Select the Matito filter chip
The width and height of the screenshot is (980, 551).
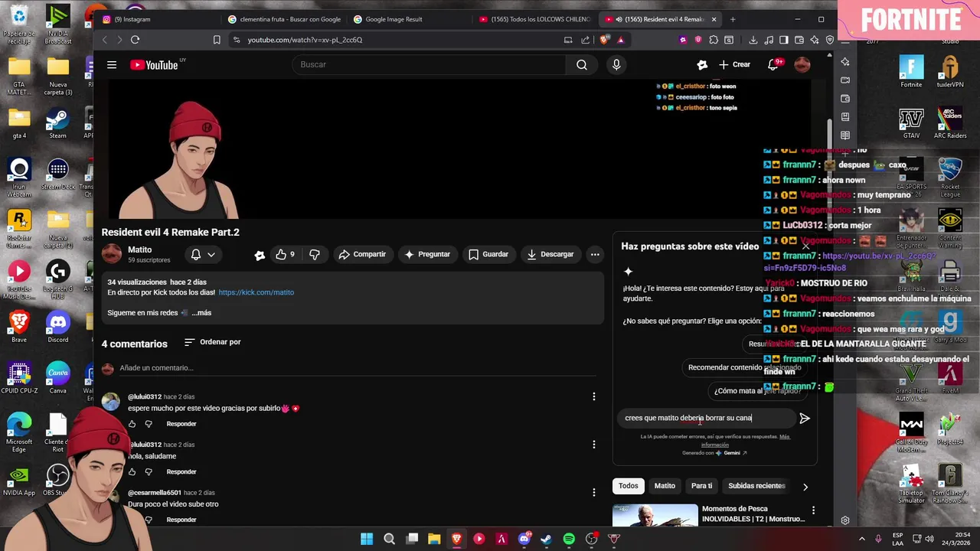[x=665, y=486]
